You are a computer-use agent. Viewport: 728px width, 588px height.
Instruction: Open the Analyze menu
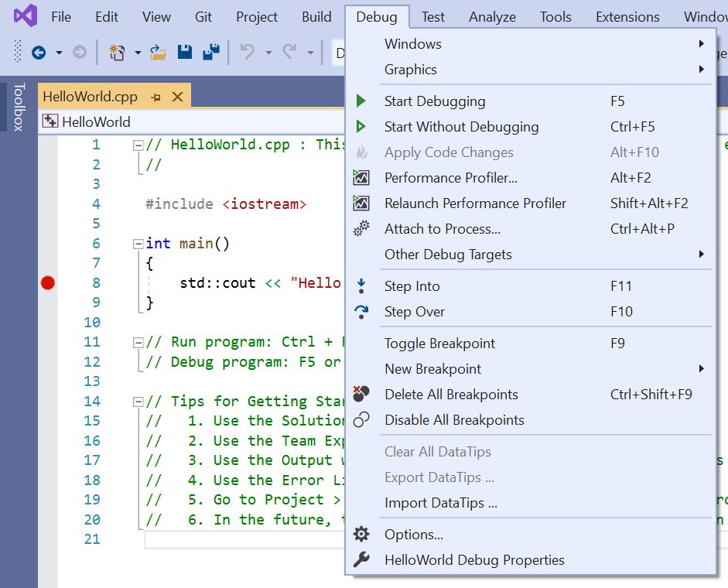coord(492,17)
